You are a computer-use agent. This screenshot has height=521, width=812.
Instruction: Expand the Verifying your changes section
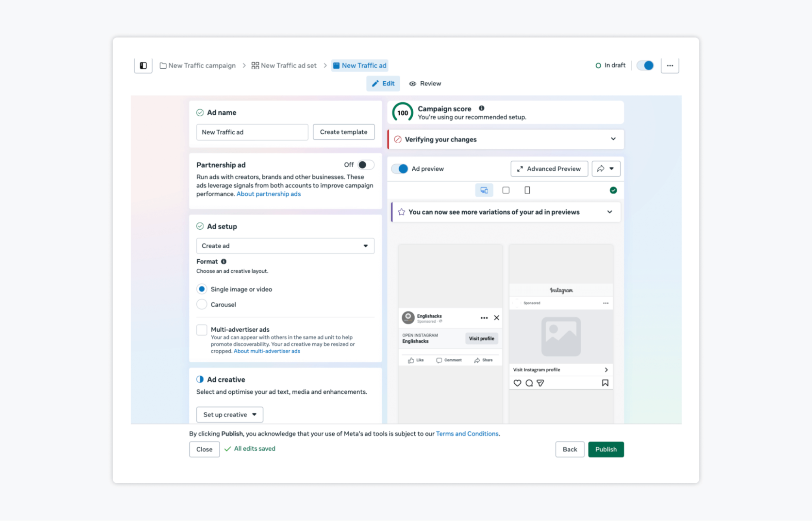point(613,139)
